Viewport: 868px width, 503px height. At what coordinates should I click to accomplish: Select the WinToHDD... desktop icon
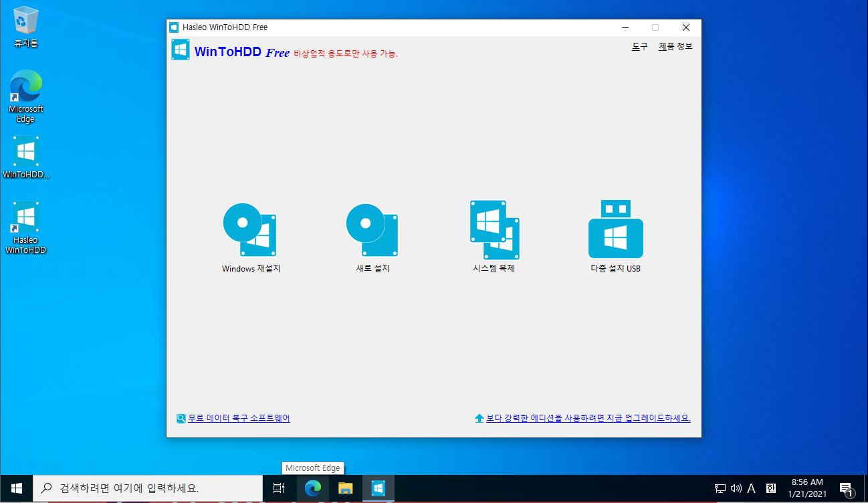pyautogui.click(x=26, y=158)
